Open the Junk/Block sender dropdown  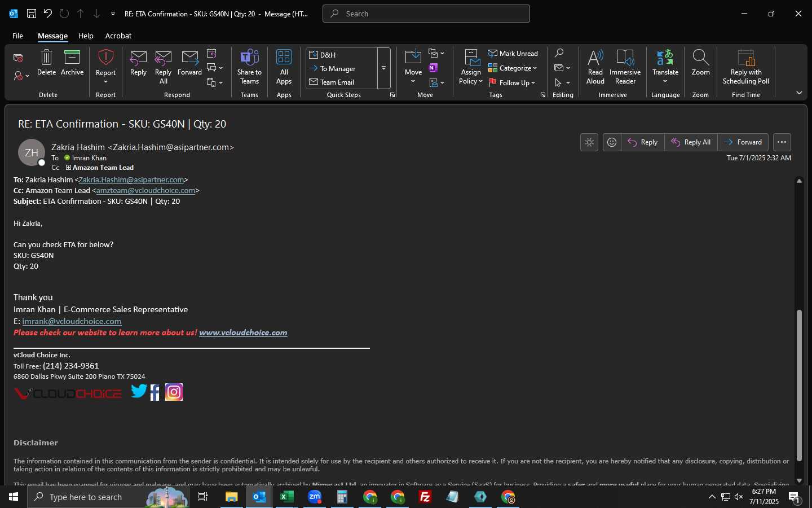21,76
